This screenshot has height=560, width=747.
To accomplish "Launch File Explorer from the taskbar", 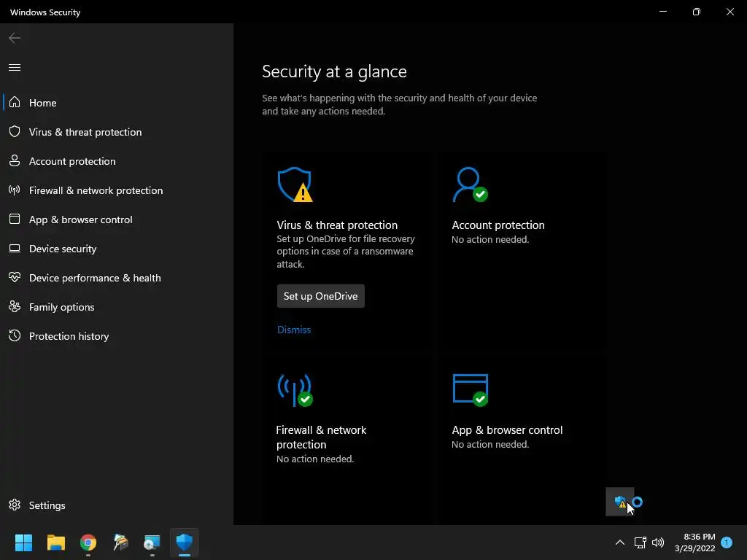I will point(55,542).
